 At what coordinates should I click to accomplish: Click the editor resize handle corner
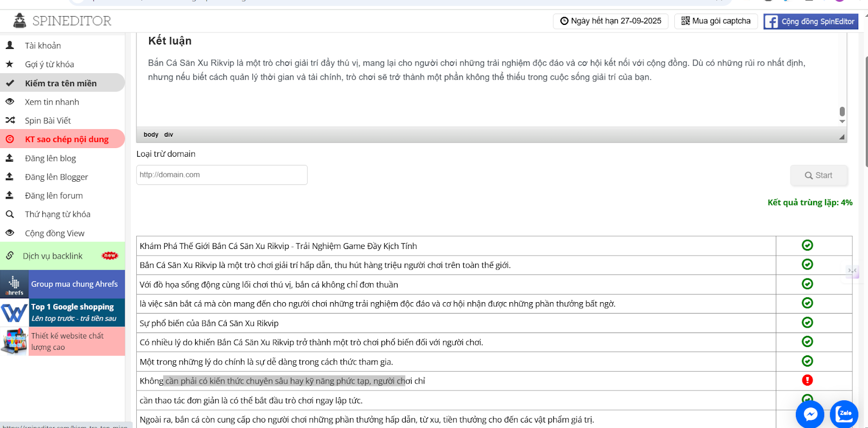coord(842,137)
